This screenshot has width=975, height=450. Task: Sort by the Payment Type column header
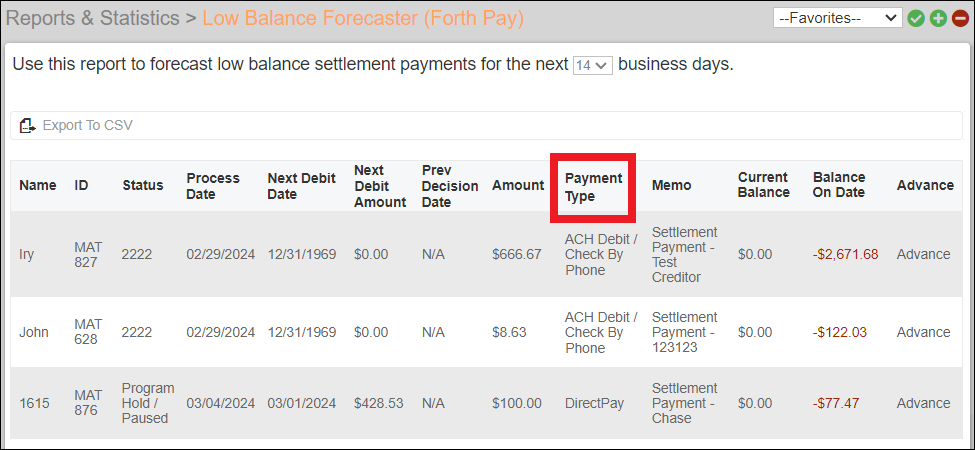pyautogui.click(x=593, y=187)
